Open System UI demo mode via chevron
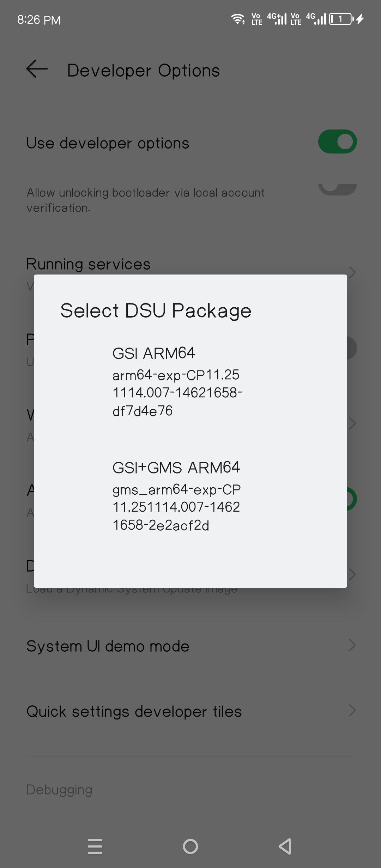The image size is (381, 868). tap(353, 645)
